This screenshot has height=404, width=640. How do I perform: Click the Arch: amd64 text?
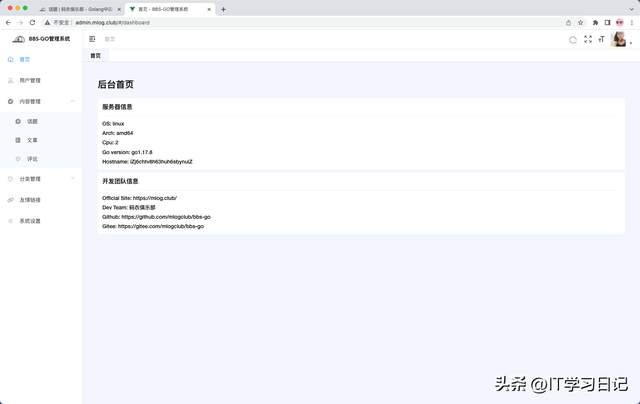[x=118, y=133]
